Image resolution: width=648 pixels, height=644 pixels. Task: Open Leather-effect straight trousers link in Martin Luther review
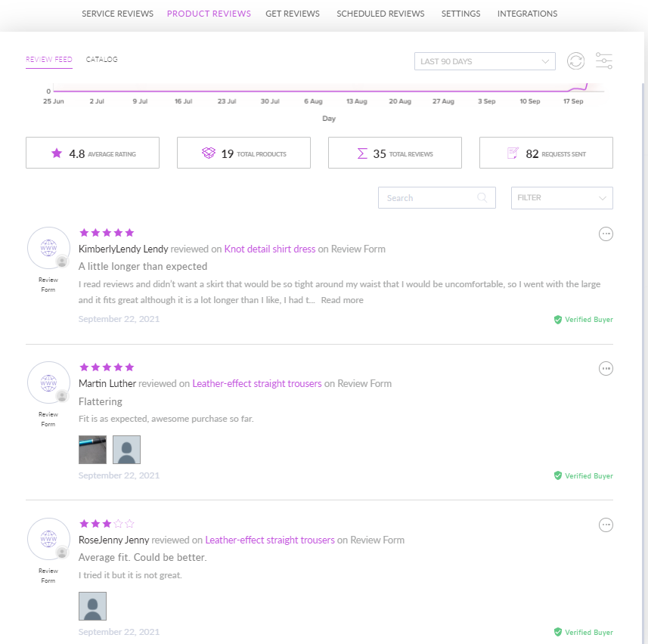tap(256, 384)
